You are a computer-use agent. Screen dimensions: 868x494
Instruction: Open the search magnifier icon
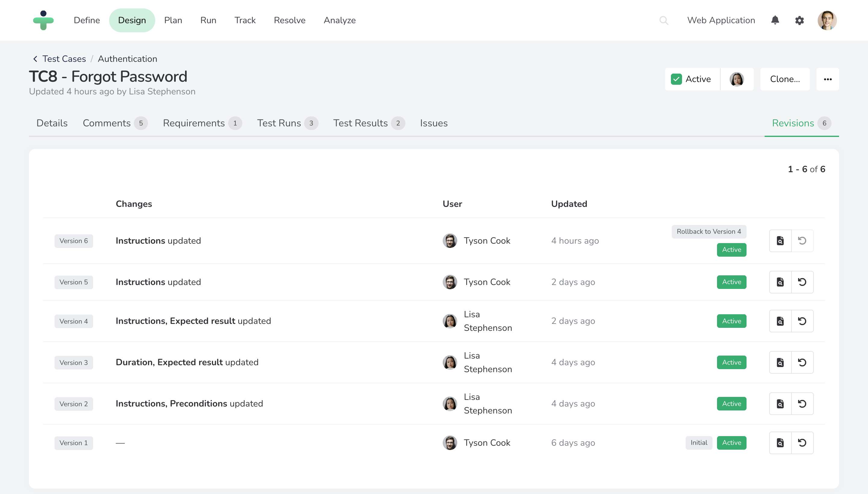tap(664, 21)
